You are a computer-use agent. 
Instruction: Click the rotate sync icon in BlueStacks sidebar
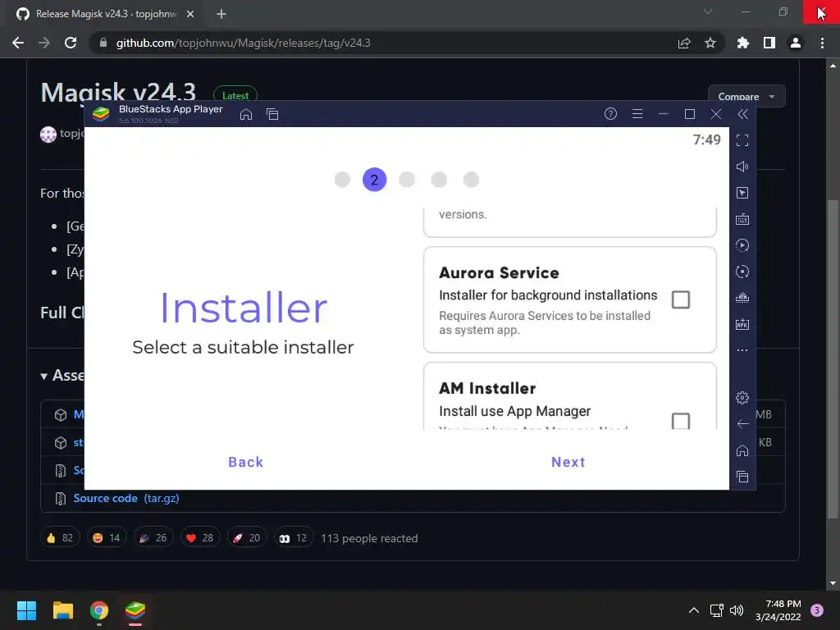click(742, 272)
